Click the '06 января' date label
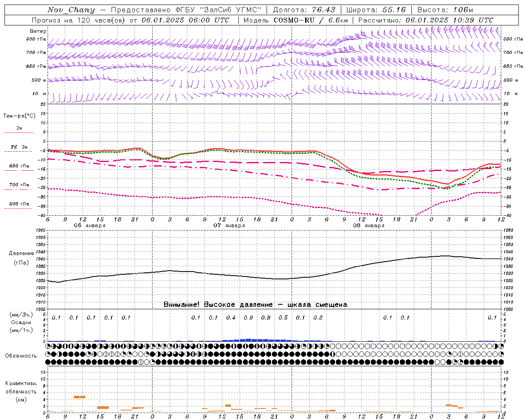Screen dimensions: 525x420 89,226
